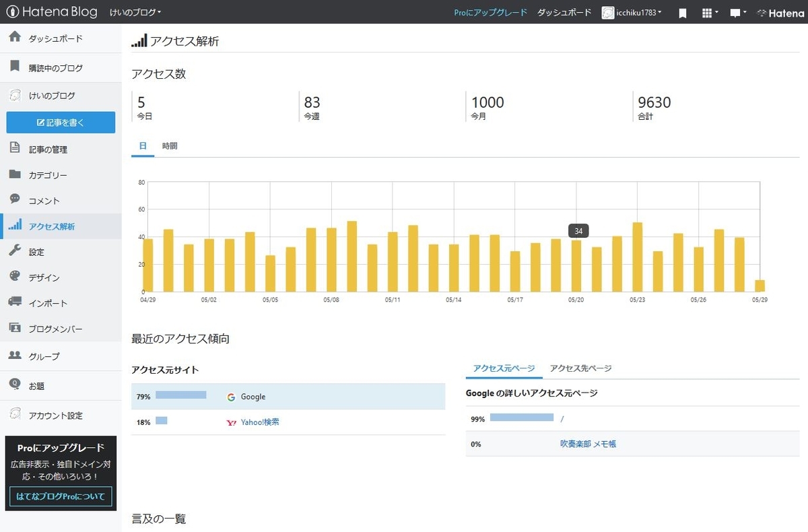Select the 日 chart tab

point(143,145)
